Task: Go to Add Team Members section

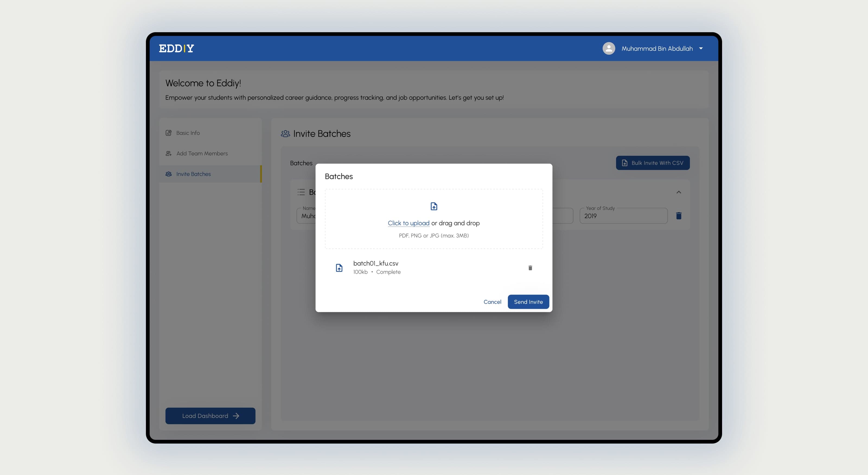Action: click(210, 154)
